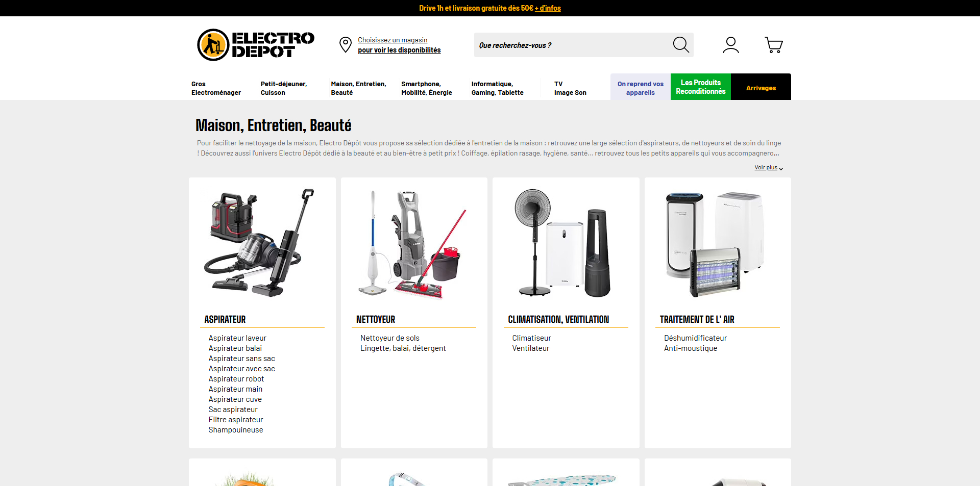Expand description with Voir plus

click(769, 168)
